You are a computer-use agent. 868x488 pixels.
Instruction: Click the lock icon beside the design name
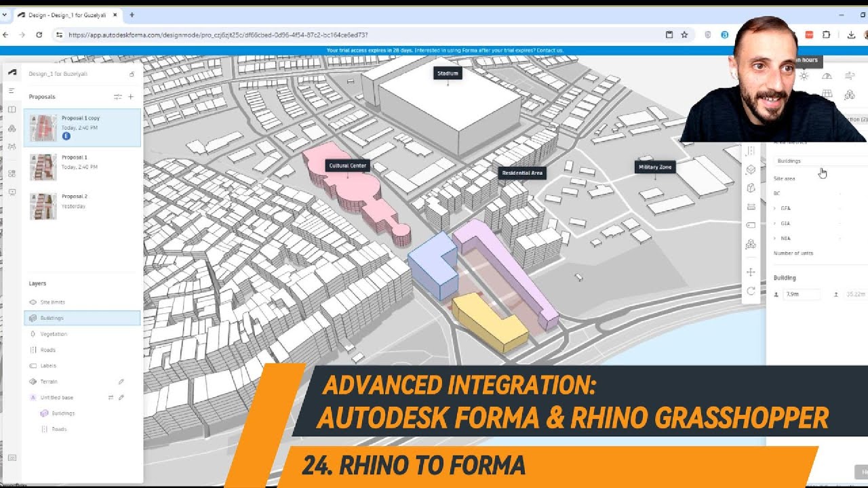[132, 74]
